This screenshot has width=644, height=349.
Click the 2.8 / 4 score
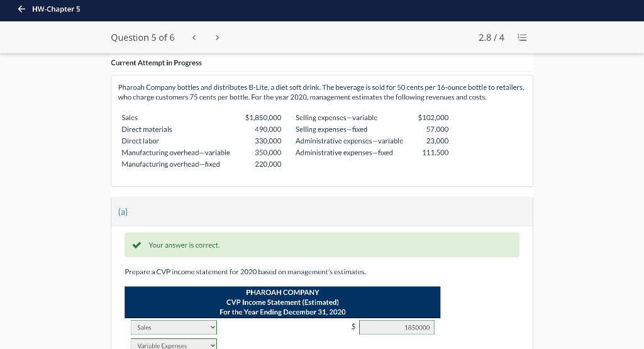491,37
